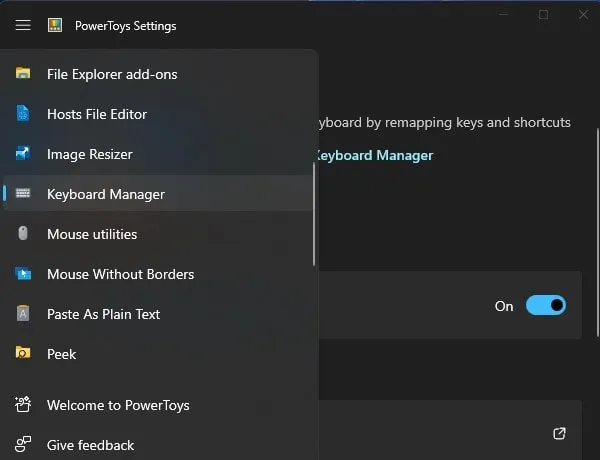Open Welcome to PowerToys
Viewport: 600px width, 460px height.
[158, 405]
